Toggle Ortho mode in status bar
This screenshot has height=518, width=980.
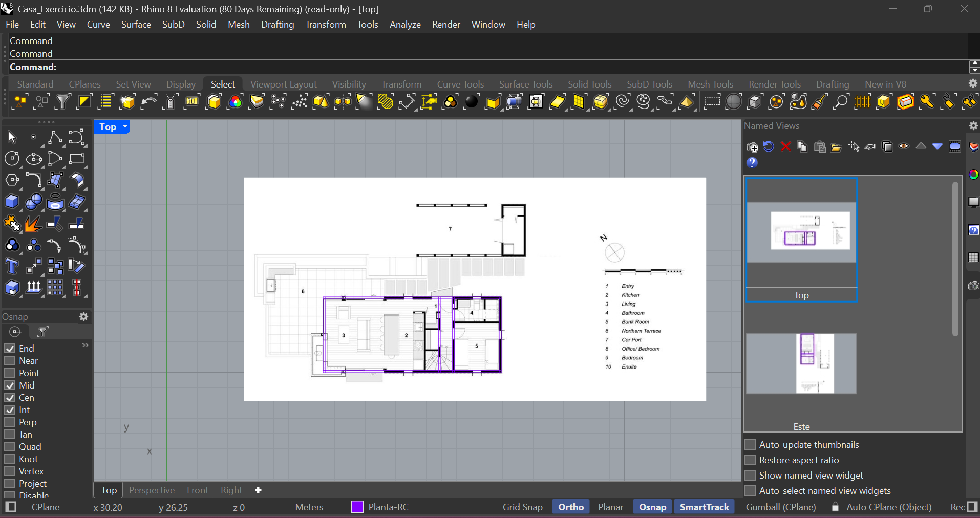pyautogui.click(x=570, y=507)
